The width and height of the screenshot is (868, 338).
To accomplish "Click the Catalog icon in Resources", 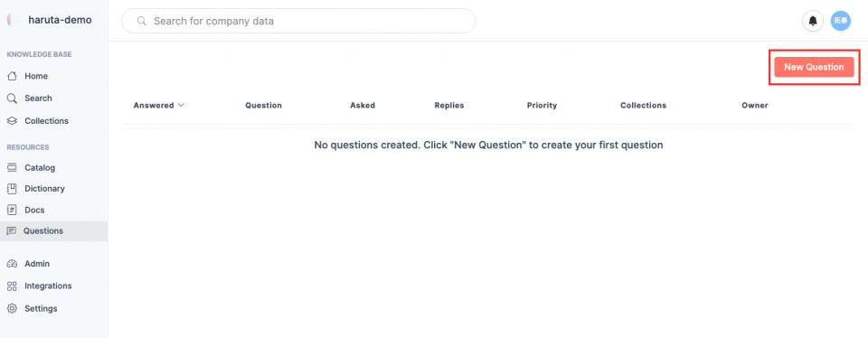I will click(x=12, y=167).
